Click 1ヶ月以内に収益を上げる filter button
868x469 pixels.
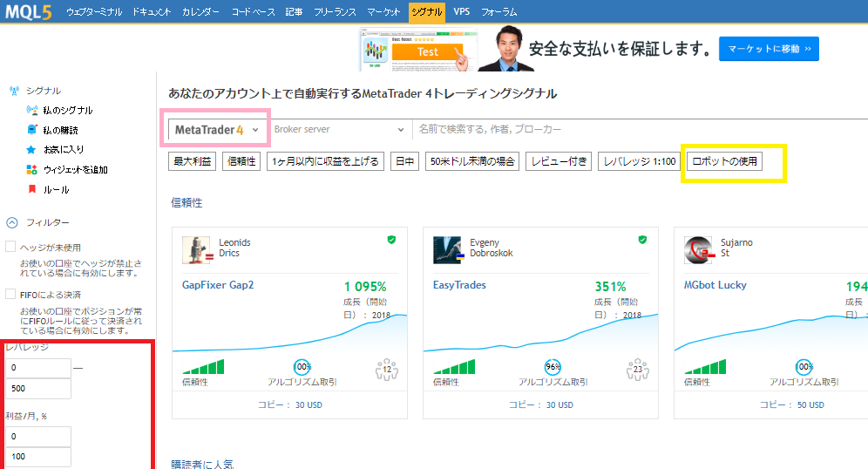[x=326, y=161]
